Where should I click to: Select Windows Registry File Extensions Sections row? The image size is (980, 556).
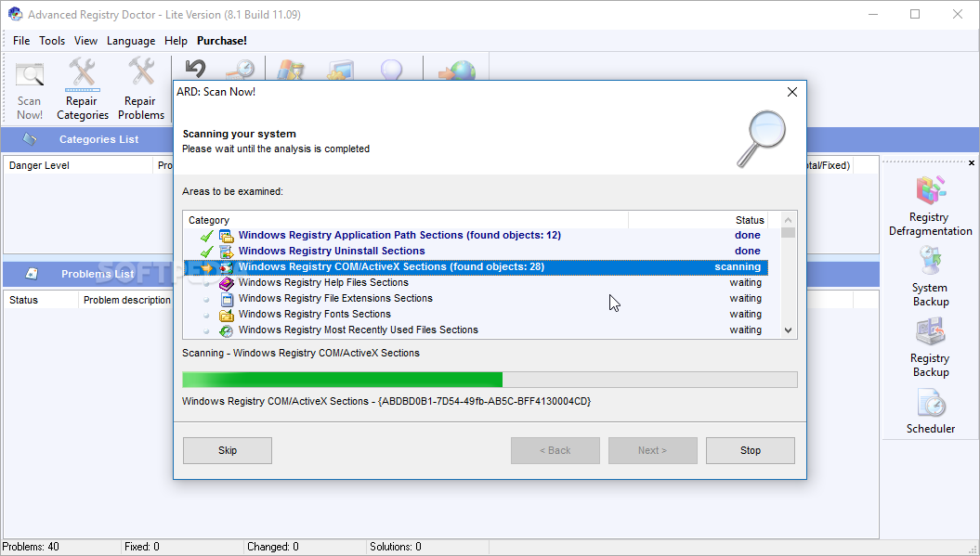(x=476, y=299)
